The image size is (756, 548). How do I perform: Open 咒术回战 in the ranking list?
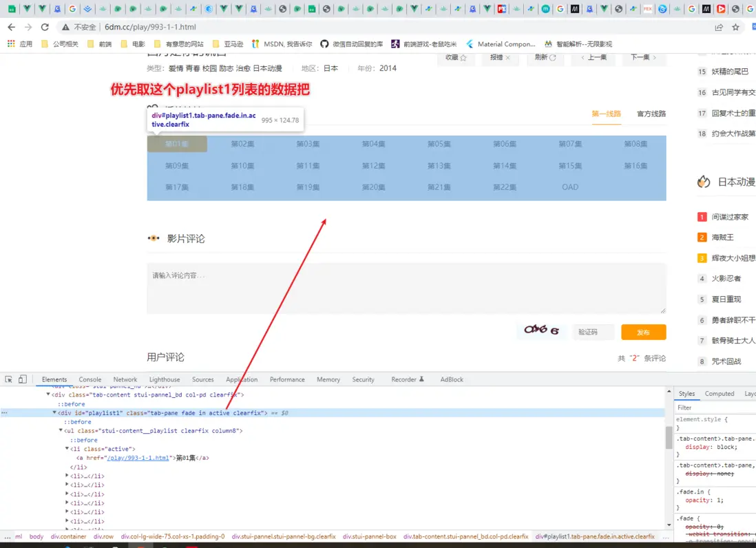726,361
